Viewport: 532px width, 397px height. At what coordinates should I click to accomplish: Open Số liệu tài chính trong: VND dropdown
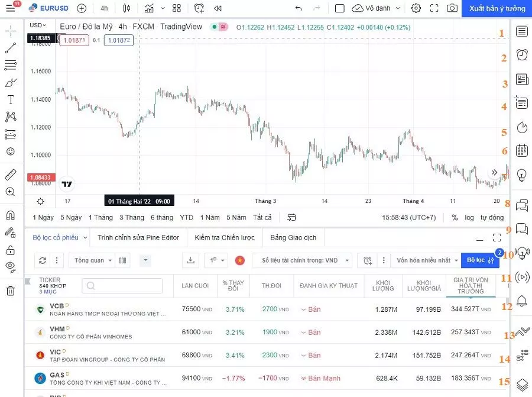tap(303, 260)
